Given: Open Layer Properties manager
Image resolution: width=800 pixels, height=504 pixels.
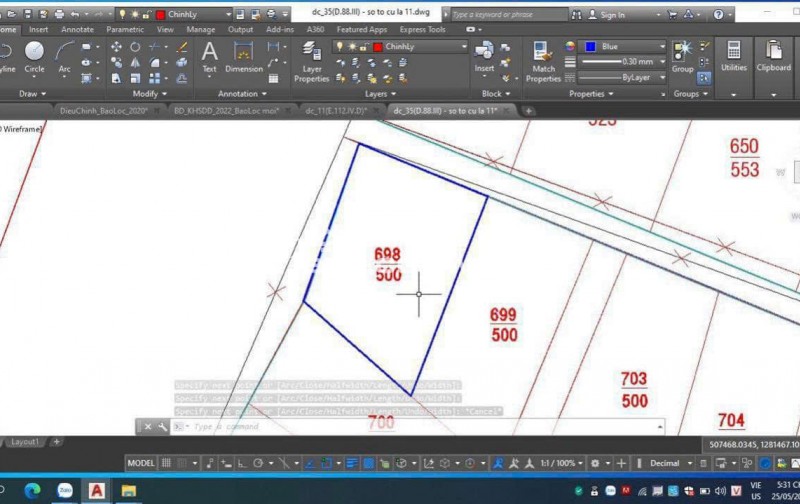Looking at the screenshot, I should pyautogui.click(x=311, y=62).
